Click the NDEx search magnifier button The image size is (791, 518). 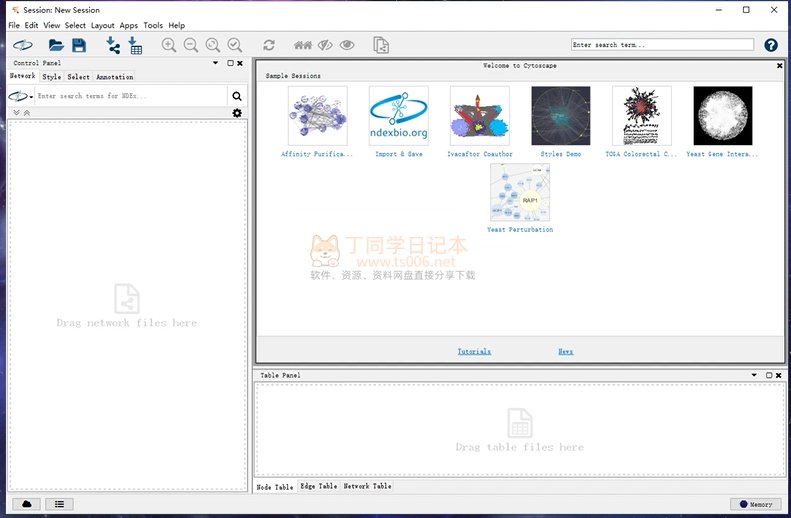click(237, 96)
